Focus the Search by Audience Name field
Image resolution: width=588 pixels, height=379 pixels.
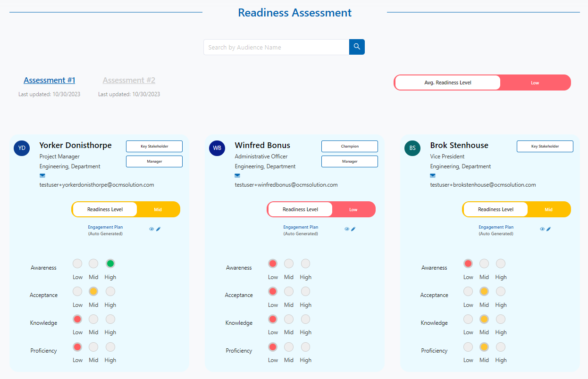tap(277, 47)
